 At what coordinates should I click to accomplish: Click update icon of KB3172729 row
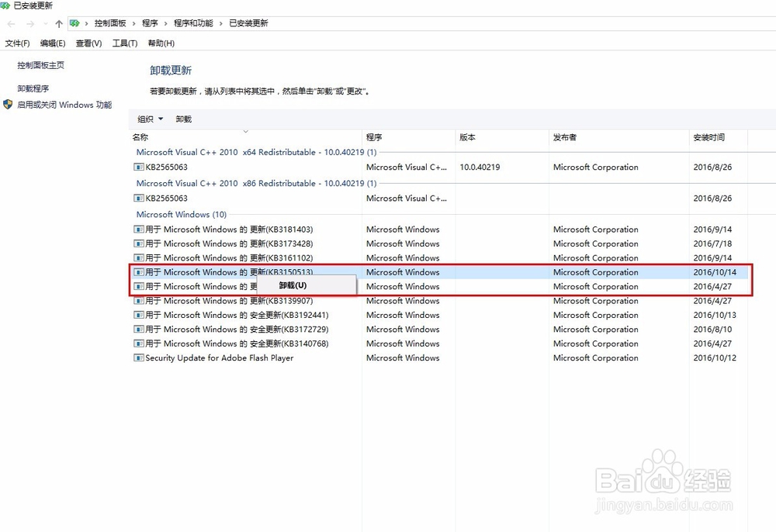[139, 330]
